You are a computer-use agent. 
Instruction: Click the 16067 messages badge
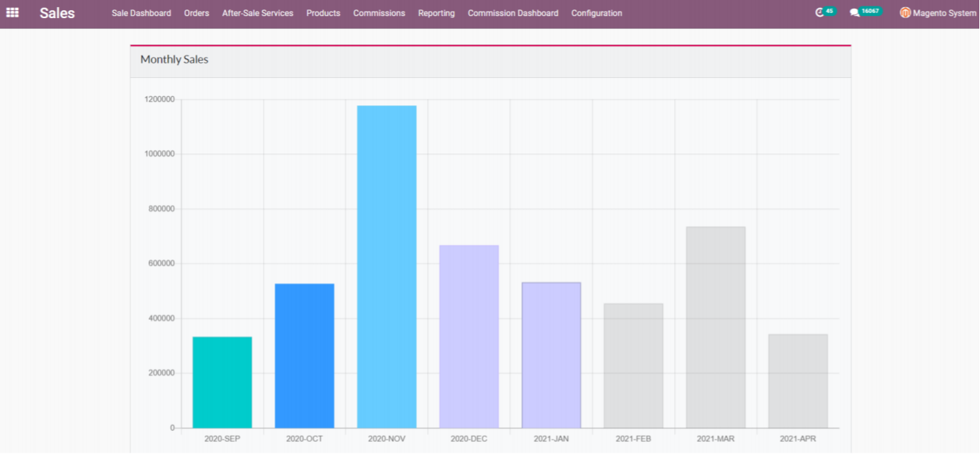pyautogui.click(x=870, y=11)
